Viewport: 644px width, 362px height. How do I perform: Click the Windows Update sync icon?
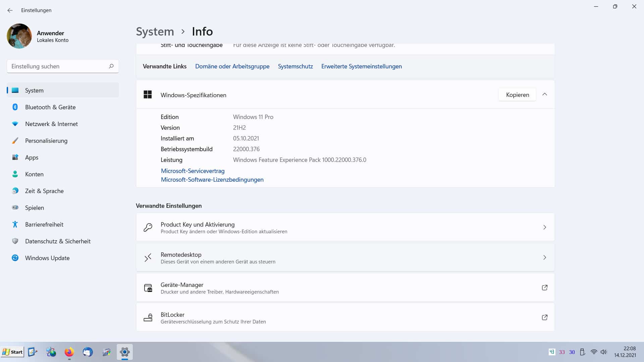15,258
